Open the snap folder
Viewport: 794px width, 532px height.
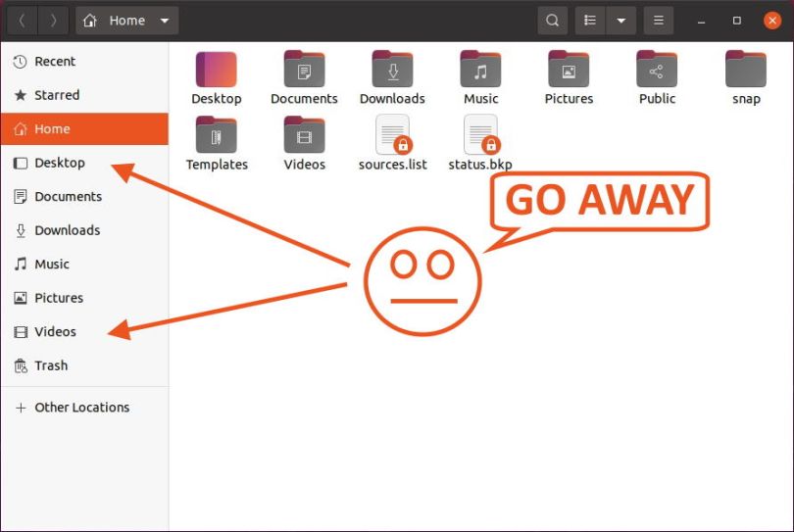(745, 71)
